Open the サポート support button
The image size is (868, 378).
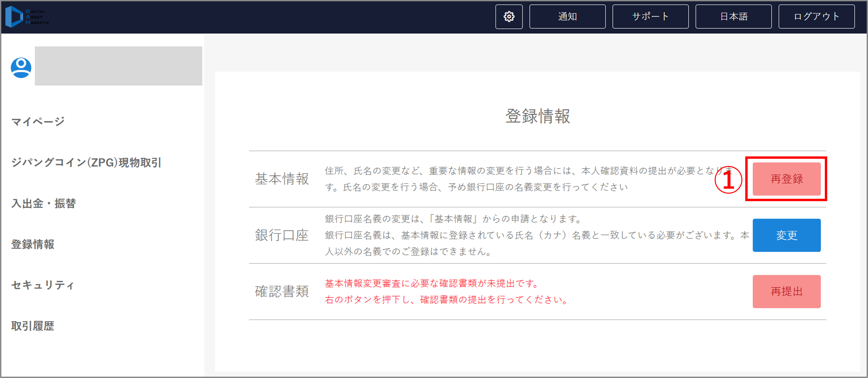coord(650,16)
